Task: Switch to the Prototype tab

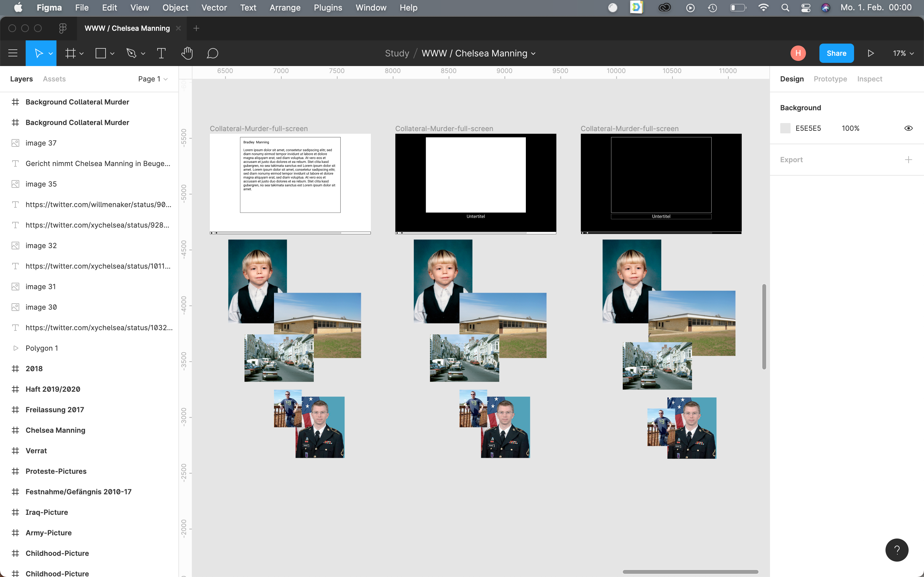Action: point(830,79)
